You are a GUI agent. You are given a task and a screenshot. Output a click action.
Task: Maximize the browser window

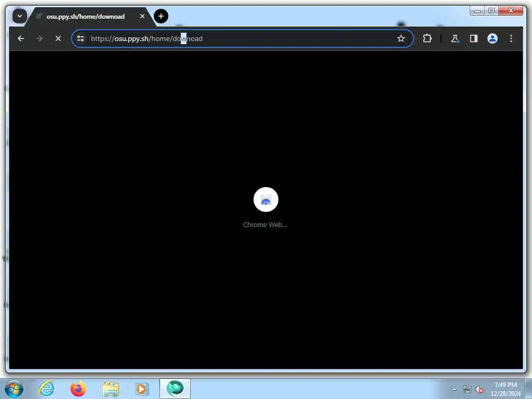coord(491,10)
